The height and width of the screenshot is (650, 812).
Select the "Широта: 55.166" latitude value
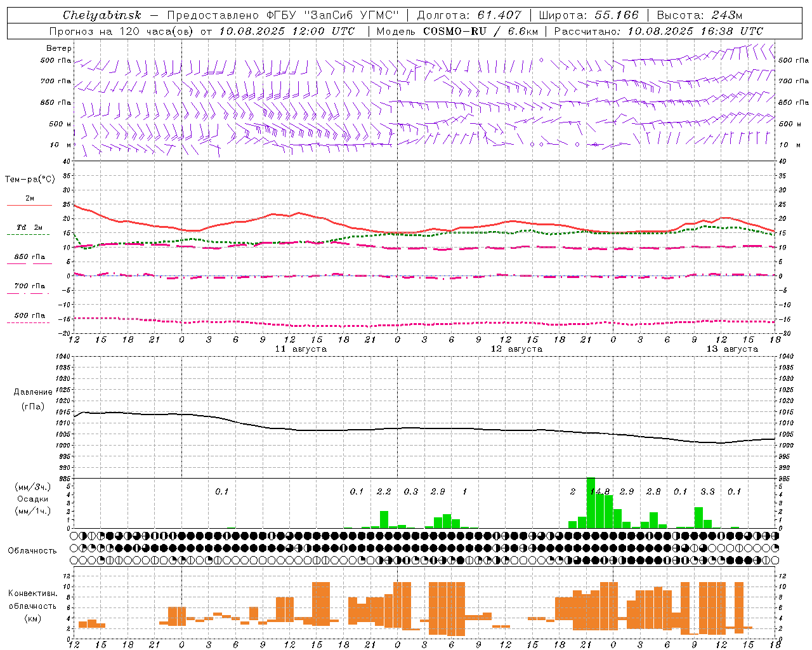pyautogui.click(x=589, y=15)
